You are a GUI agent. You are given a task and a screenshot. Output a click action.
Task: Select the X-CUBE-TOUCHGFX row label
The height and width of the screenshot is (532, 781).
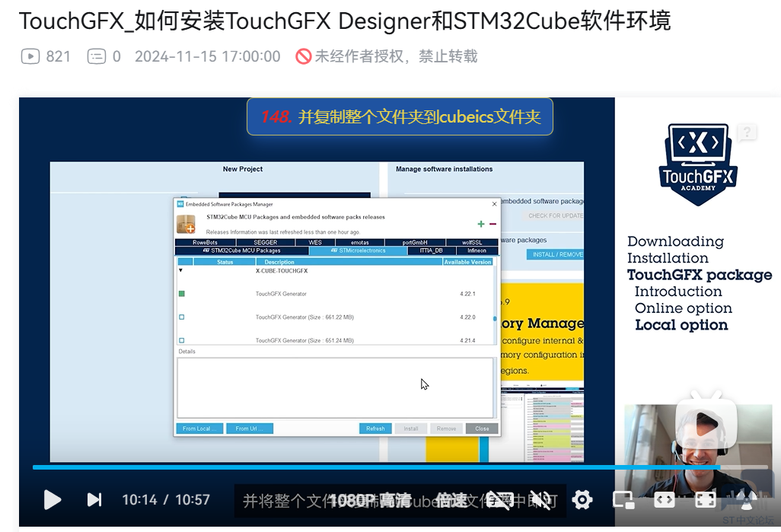(x=282, y=271)
